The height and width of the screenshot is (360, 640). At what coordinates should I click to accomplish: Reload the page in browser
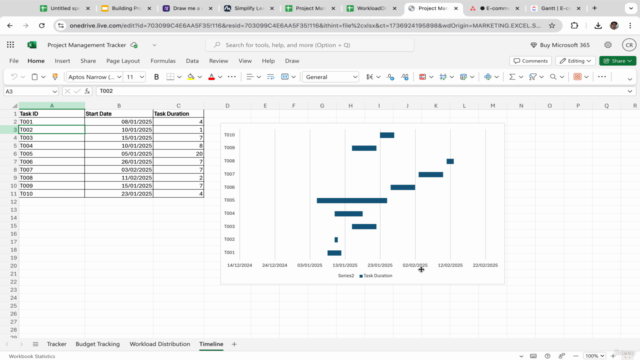[42, 26]
